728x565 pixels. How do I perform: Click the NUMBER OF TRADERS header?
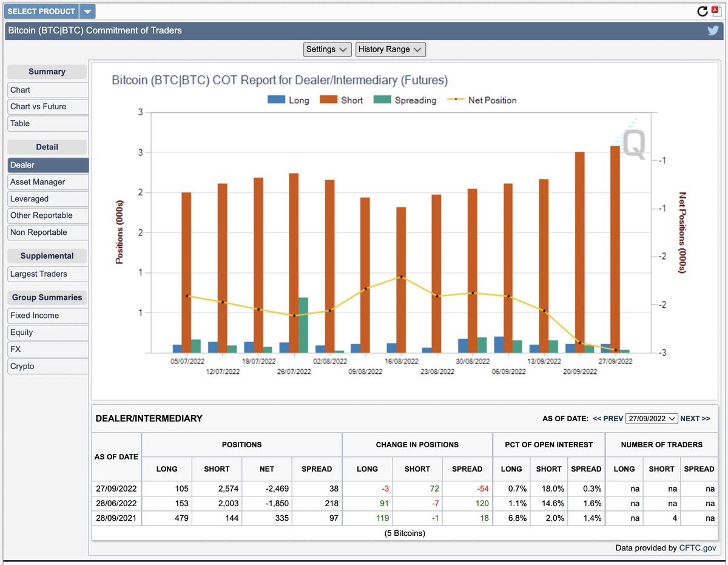tap(661, 445)
